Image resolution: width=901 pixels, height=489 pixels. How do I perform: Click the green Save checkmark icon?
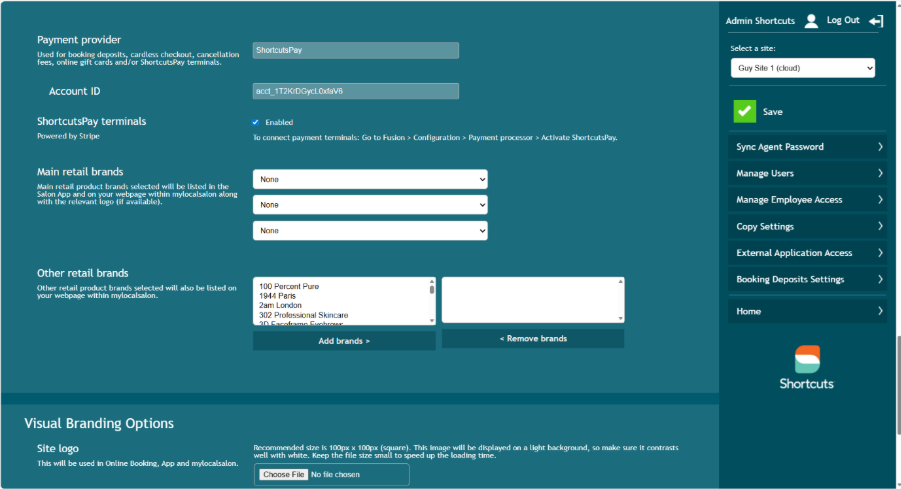click(745, 111)
